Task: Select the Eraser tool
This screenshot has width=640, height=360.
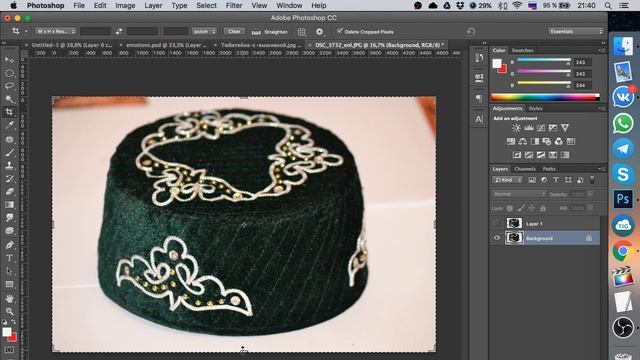Action: (9, 191)
